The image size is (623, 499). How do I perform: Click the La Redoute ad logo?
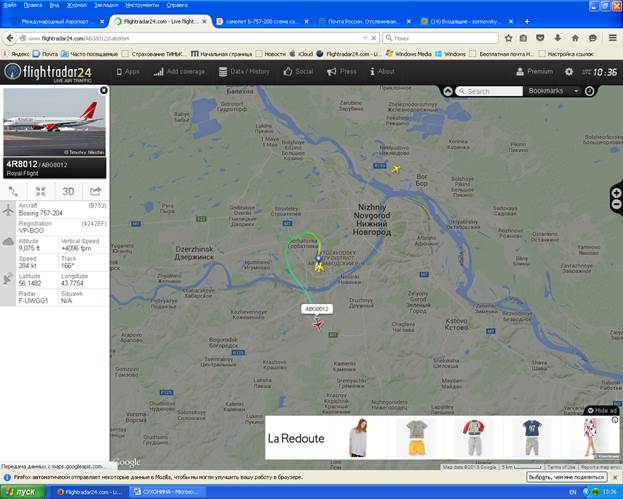[296, 438]
